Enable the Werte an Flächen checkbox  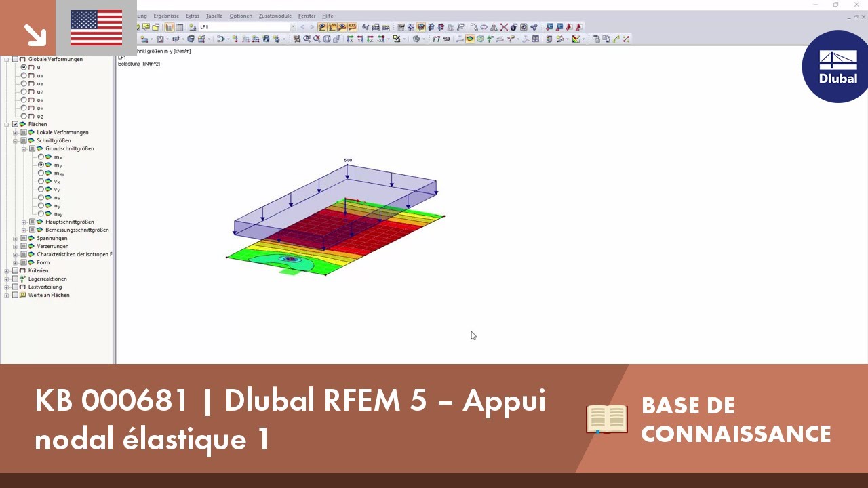tap(15, 295)
